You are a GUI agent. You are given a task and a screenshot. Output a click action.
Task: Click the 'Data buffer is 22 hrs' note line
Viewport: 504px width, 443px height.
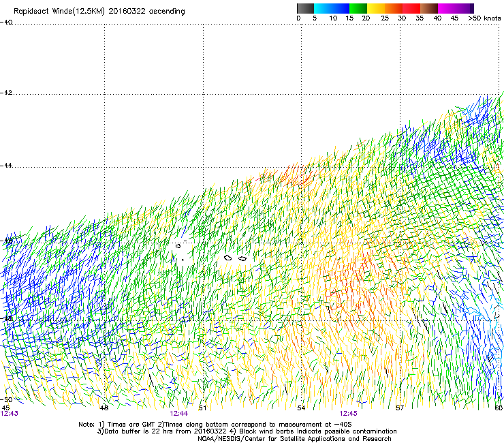click(x=247, y=431)
